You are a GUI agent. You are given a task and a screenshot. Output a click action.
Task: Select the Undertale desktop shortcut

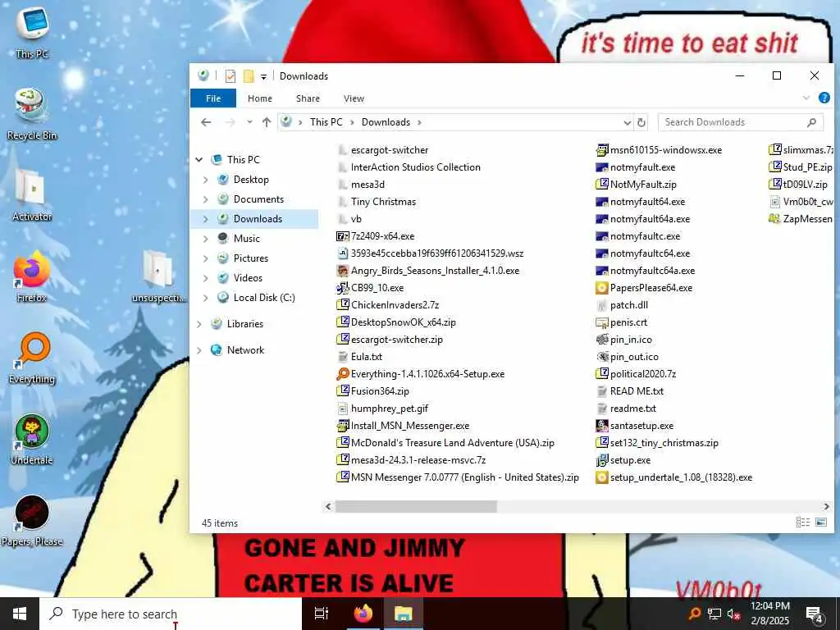32,440
